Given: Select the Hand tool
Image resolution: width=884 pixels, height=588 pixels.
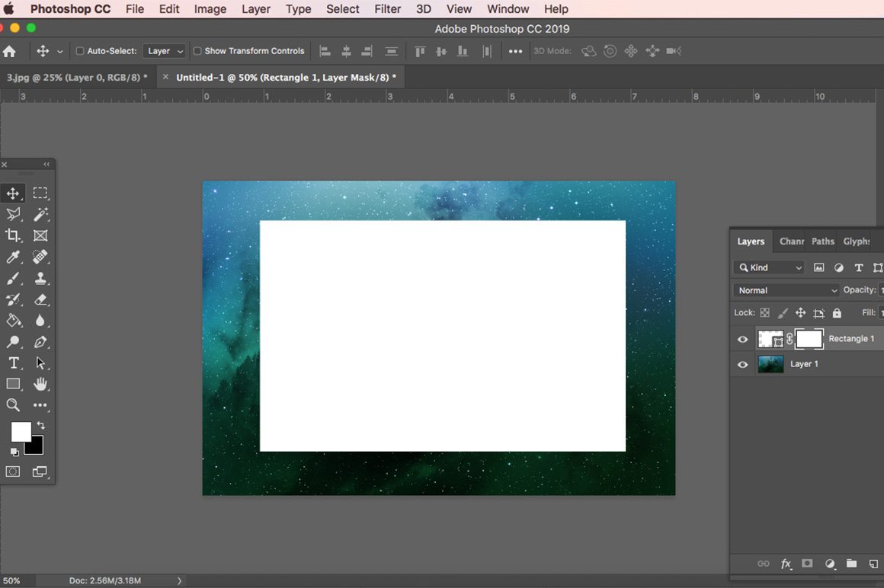Looking at the screenshot, I should [40, 384].
